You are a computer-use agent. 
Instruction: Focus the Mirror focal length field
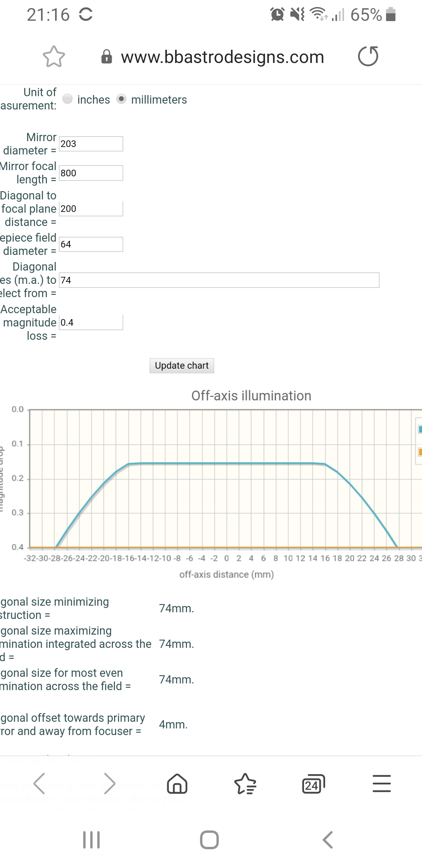[x=91, y=173]
